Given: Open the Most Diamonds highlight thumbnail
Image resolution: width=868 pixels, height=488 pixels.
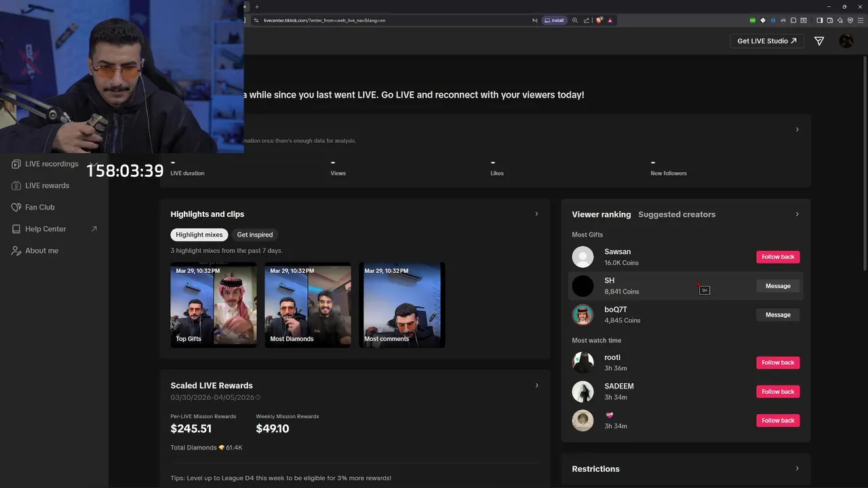Looking at the screenshot, I should point(308,305).
